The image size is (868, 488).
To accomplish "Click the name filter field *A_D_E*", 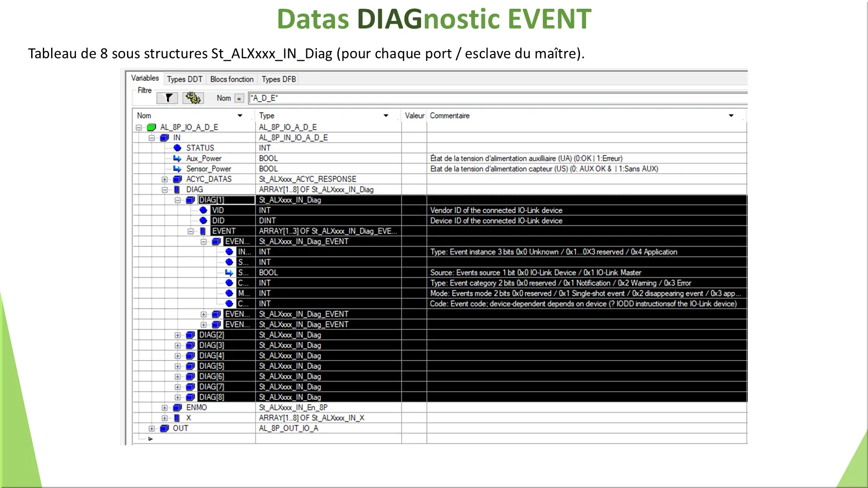I will (498, 98).
